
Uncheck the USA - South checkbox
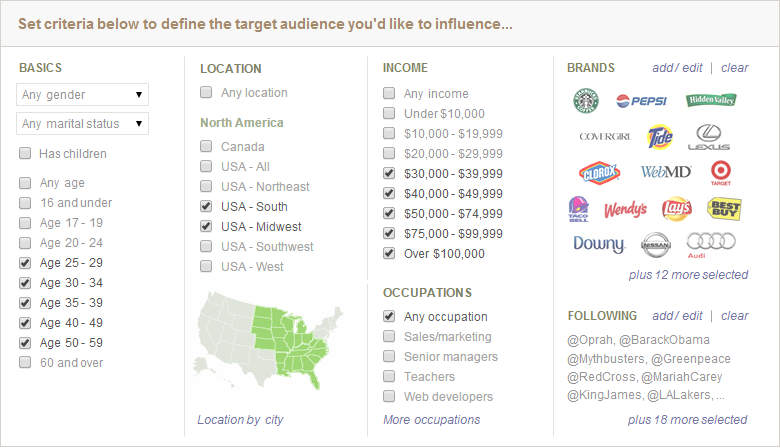(206, 206)
